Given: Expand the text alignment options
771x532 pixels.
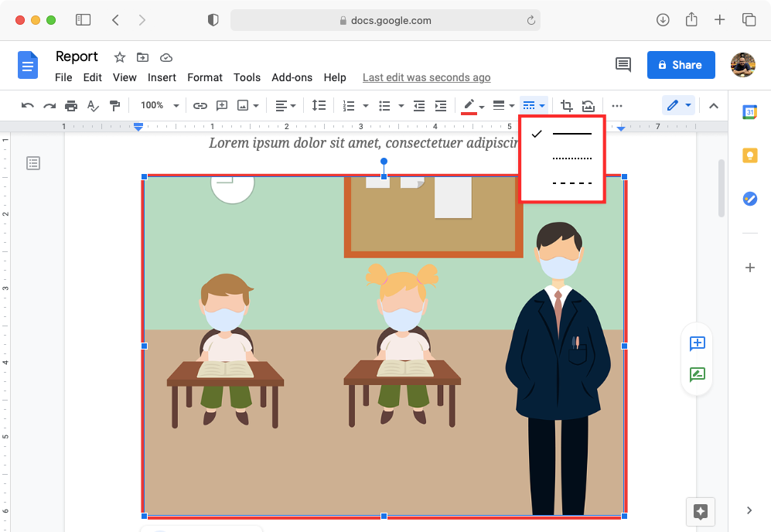Looking at the screenshot, I should point(292,105).
